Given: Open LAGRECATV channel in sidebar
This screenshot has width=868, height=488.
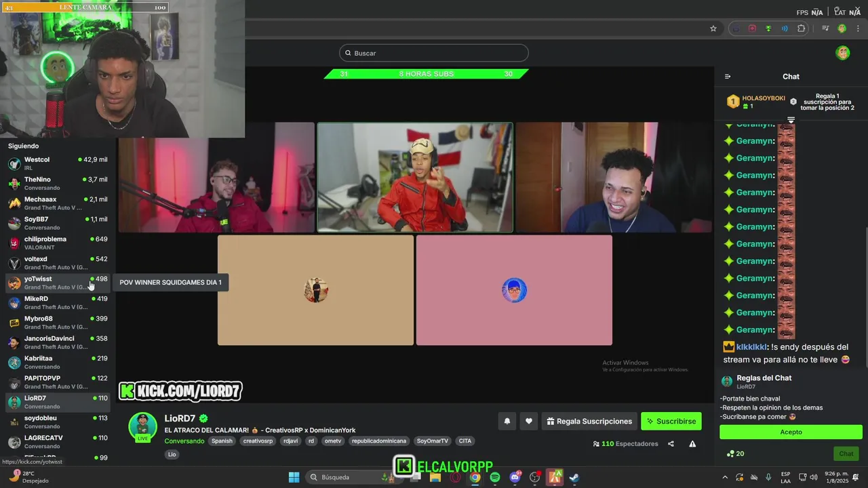Looking at the screenshot, I should pos(58,442).
